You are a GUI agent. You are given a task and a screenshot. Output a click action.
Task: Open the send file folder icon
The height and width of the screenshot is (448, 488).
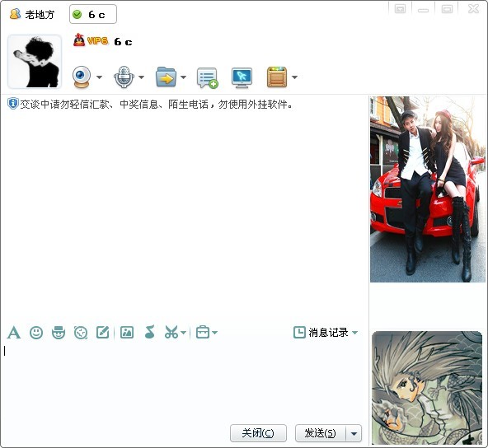166,77
